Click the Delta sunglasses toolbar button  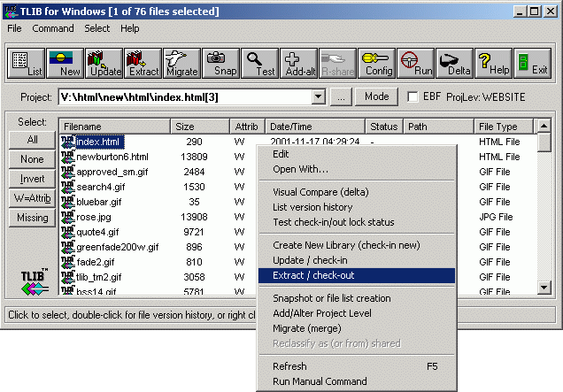(x=455, y=63)
